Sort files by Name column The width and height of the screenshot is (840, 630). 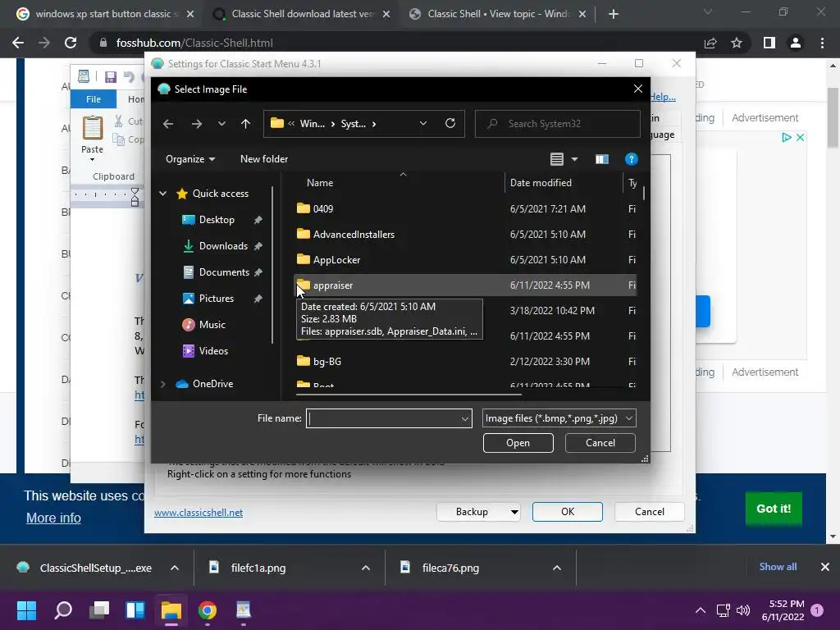(320, 183)
